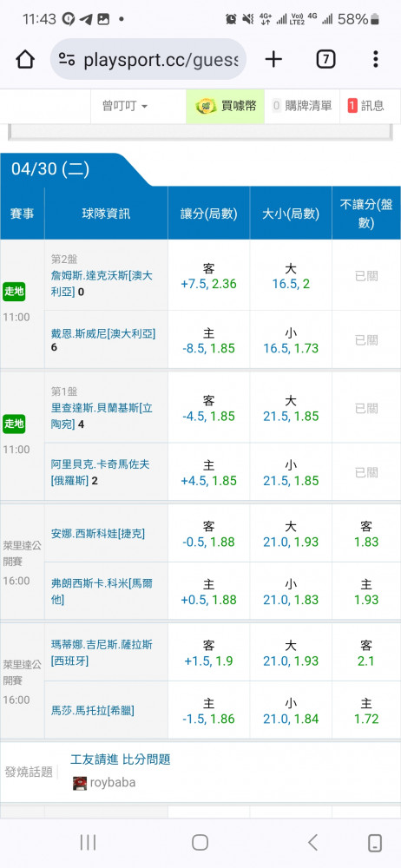The image size is (401, 868).
Task: Open the tab switcher showing 7 tabs
Action: (325, 59)
